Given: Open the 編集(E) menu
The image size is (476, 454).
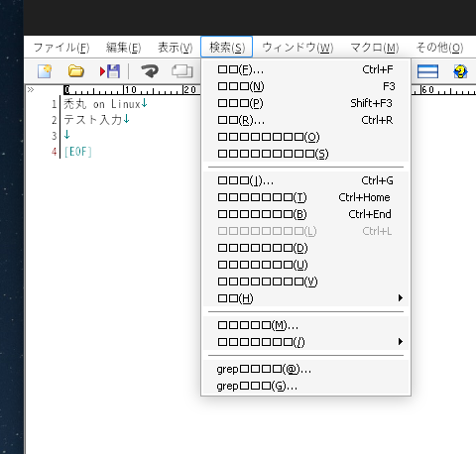Looking at the screenshot, I should 123,48.
